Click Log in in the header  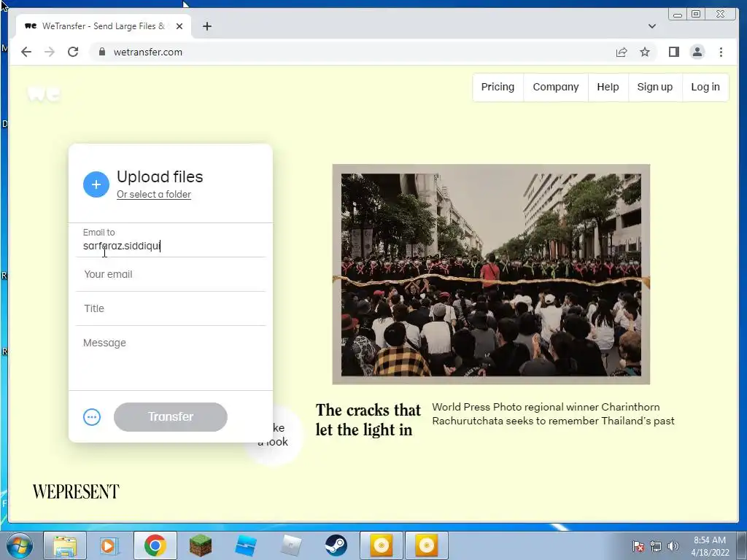tap(705, 87)
